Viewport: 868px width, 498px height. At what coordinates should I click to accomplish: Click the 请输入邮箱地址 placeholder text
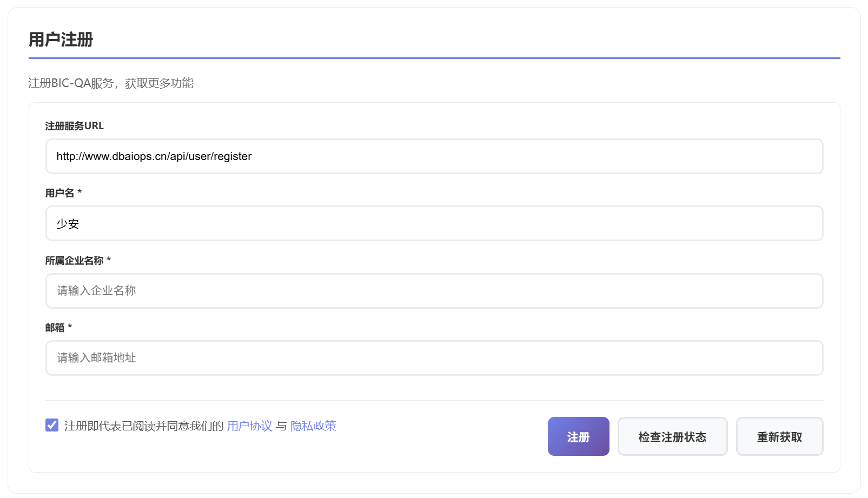click(97, 358)
